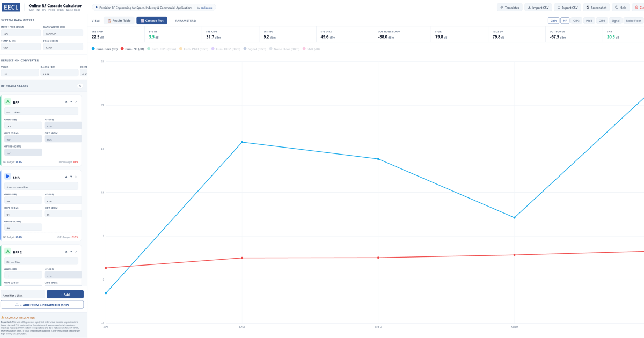Show Cum. P1dB (dBm) legend series
This screenshot has height=338, width=644.
194,49
